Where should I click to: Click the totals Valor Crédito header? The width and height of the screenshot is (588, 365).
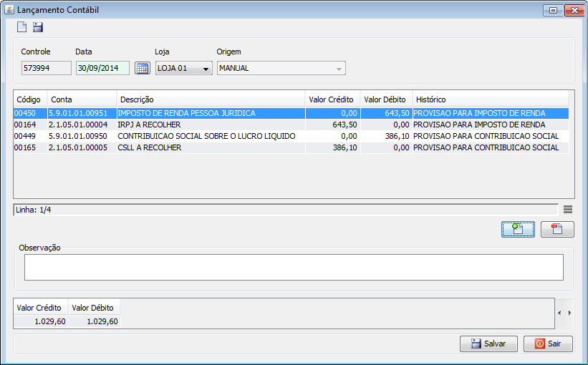click(41, 308)
